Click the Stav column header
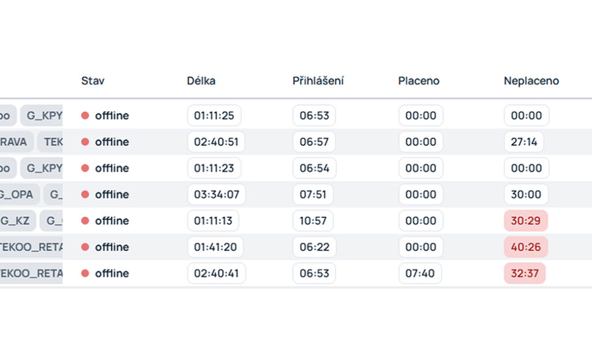592x364 pixels. click(92, 81)
